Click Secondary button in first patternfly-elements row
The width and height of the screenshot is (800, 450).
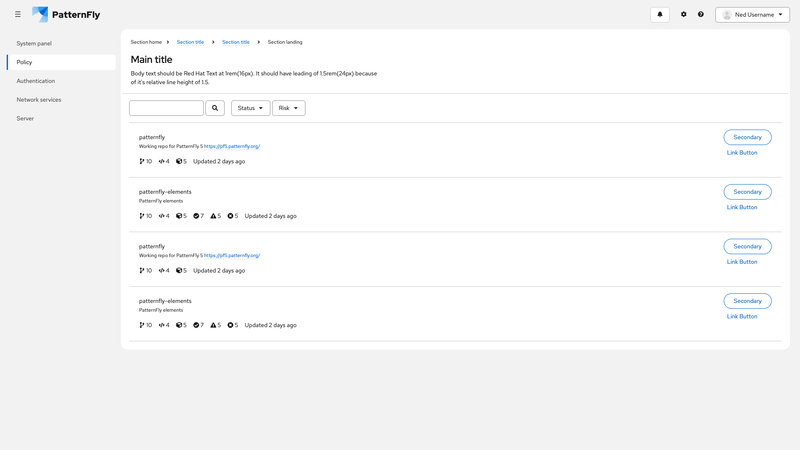click(747, 192)
